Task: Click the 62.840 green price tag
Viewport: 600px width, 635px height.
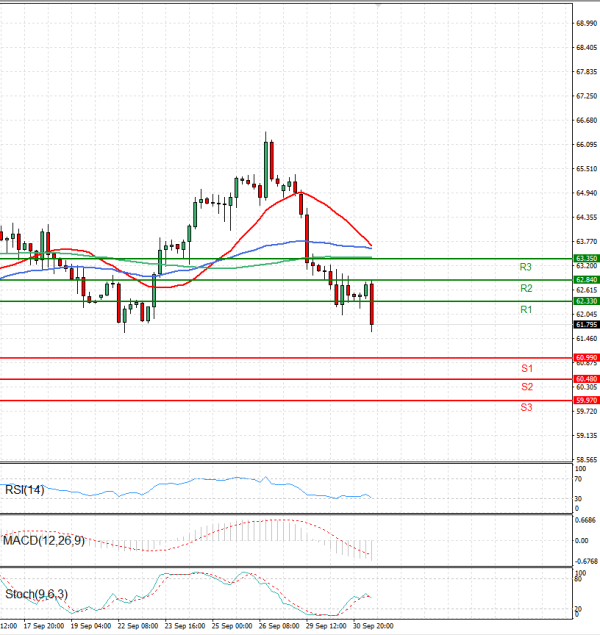Action: (x=586, y=279)
